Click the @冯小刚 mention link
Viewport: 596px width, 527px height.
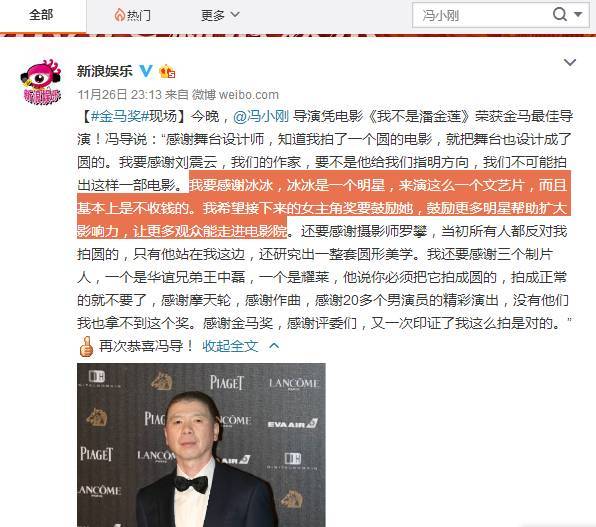click(x=261, y=116)
